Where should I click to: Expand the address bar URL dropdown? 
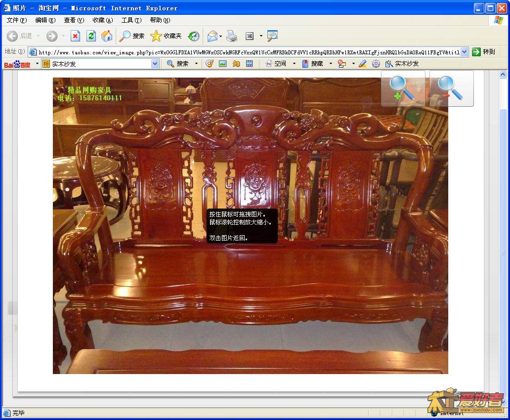[465, 52]
